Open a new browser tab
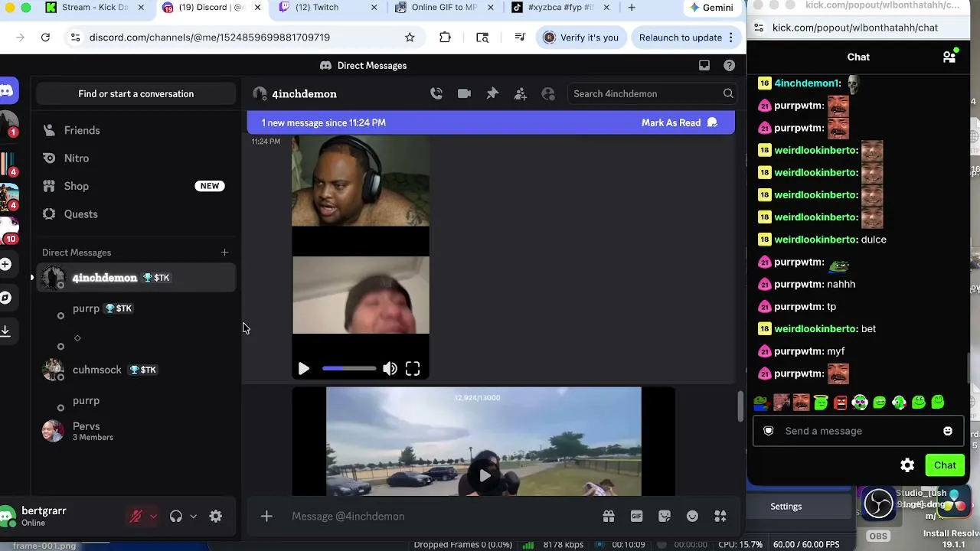 (632, 8)
